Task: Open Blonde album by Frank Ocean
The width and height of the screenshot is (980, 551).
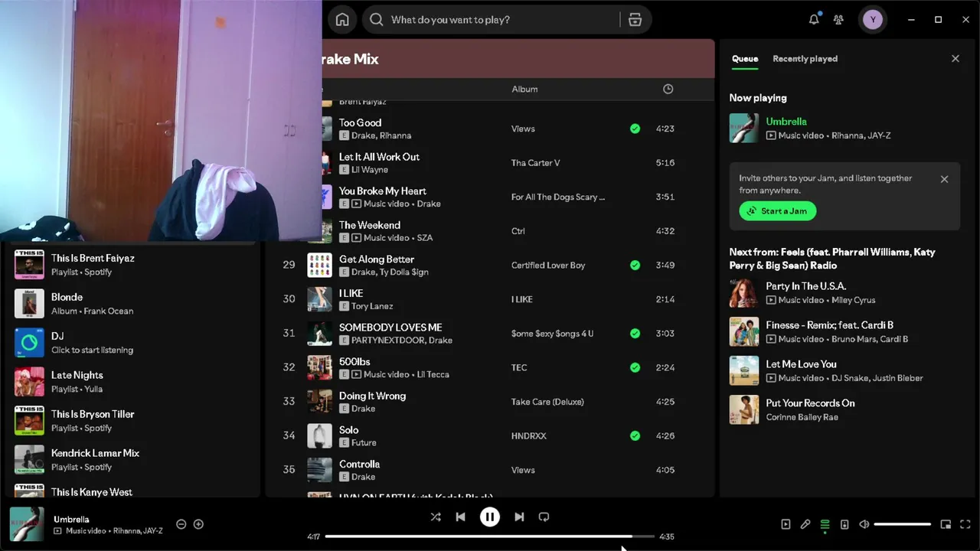Action: pyautogui.click(x=132, y=304)
